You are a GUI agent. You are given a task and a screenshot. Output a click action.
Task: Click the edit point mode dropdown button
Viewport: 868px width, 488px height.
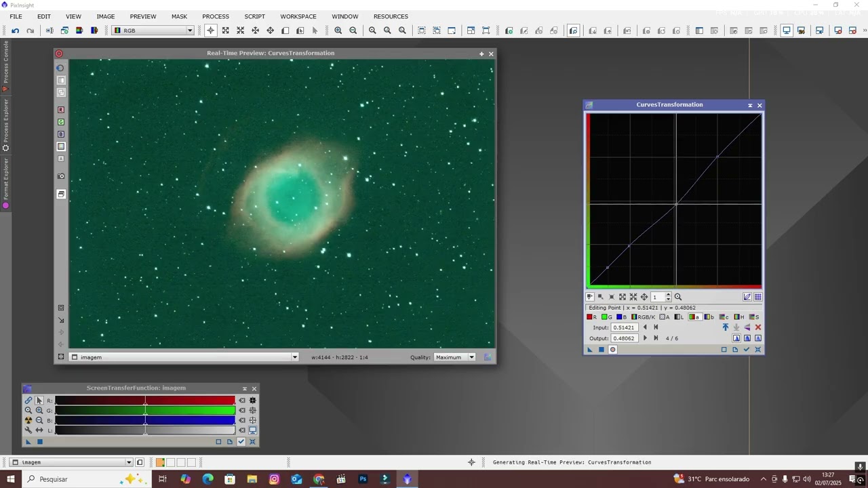(590, 297)
